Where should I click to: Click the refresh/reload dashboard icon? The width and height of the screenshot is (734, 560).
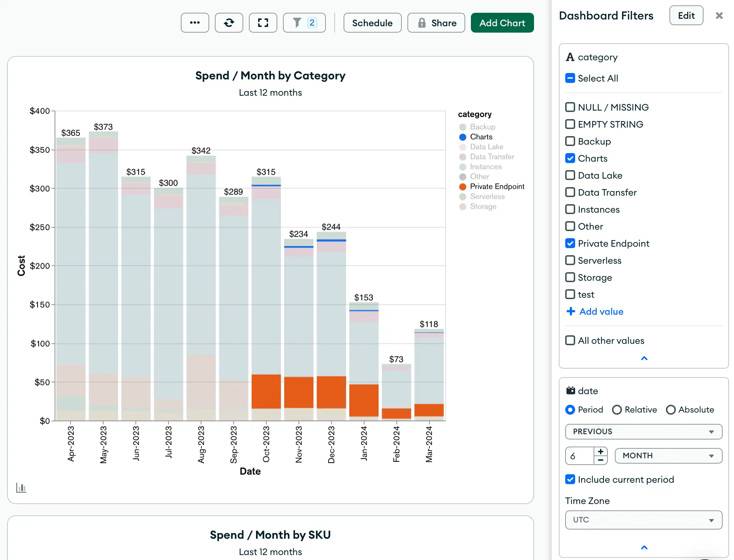click(229, 23)
